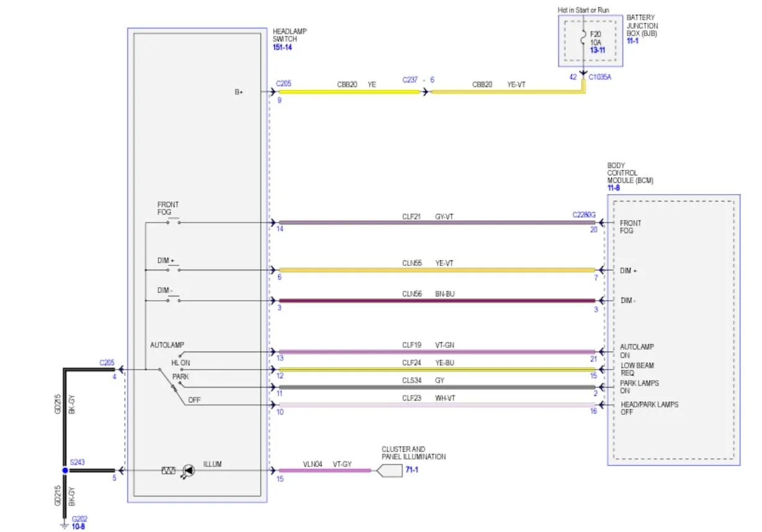Select connector label C237
The image size is (762, 532).
(x=410, y=80)
